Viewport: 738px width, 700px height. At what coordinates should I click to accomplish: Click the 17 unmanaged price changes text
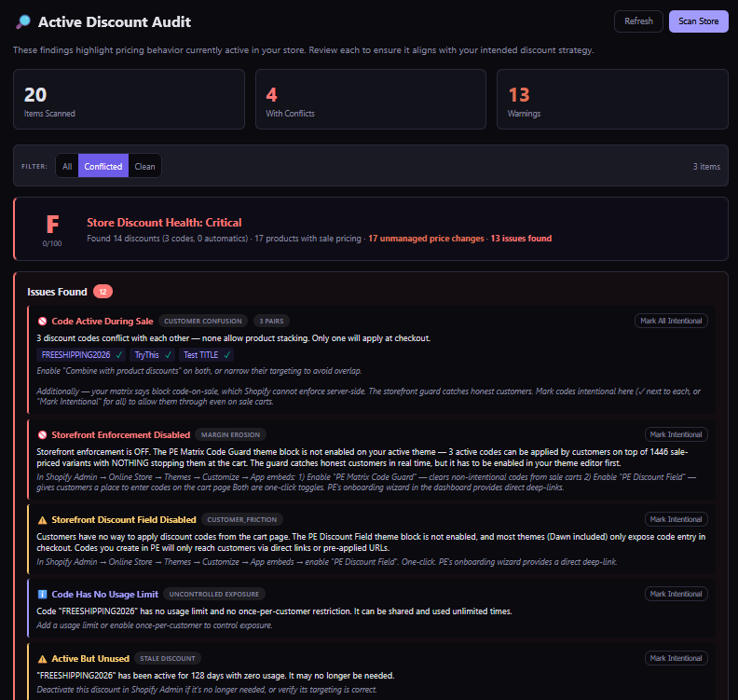(x=426, y=239)
